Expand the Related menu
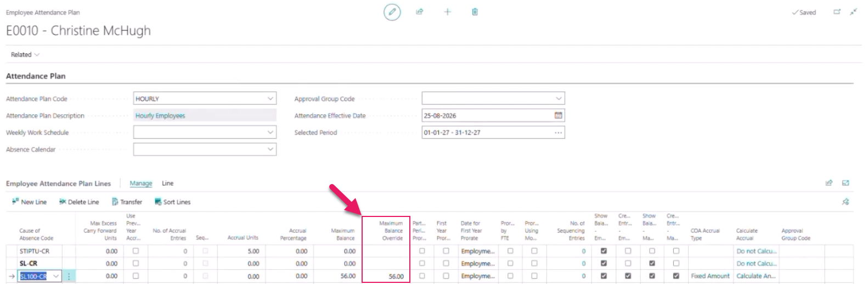 (x=25, y=55)
